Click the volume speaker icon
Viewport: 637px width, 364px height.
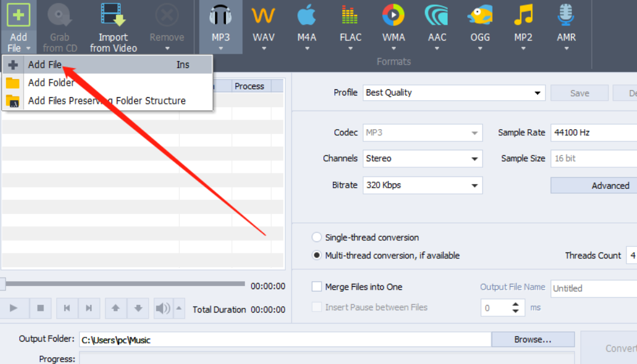[x=163, y=308]
